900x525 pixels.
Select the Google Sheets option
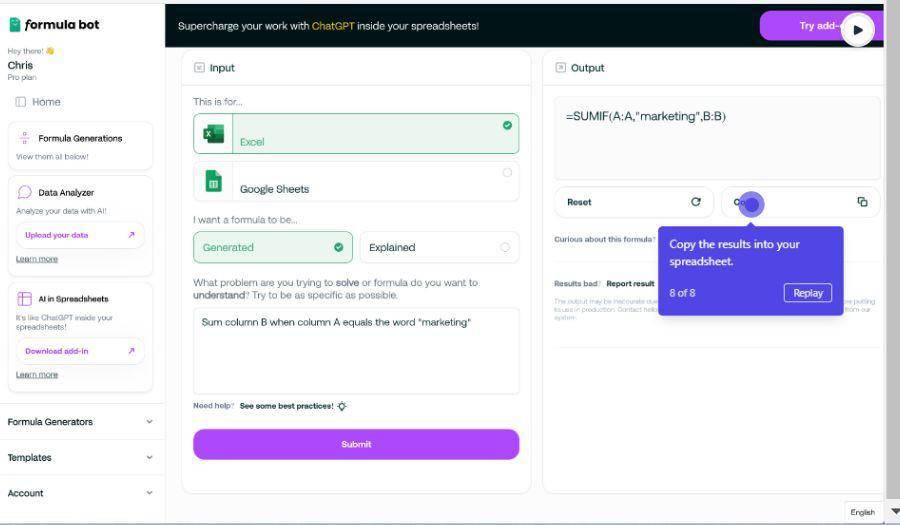(356, 181)
